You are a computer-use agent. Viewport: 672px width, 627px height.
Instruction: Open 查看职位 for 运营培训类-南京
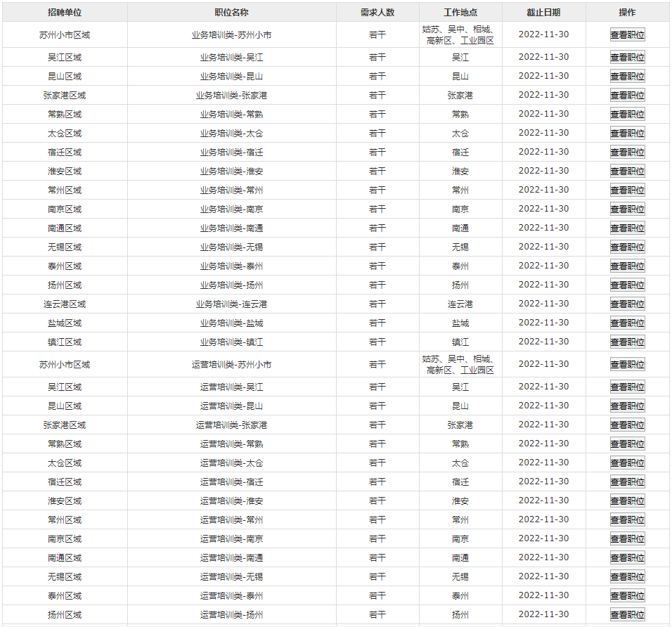[628, 538]
